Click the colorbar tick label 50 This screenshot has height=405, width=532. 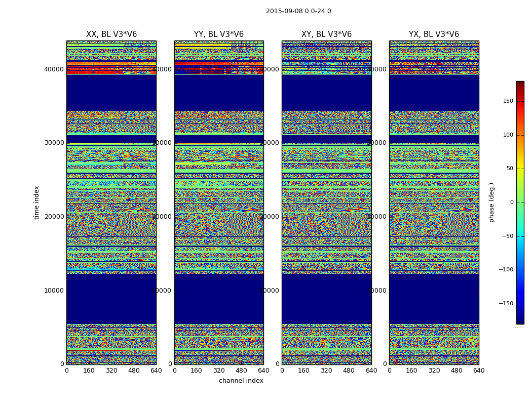pos(510,169)
